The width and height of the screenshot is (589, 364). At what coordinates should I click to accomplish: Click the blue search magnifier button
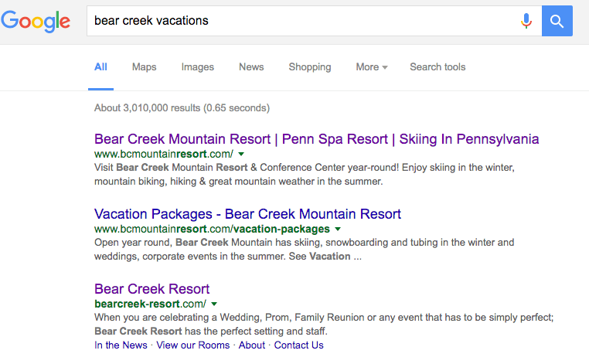pos(557,21)
